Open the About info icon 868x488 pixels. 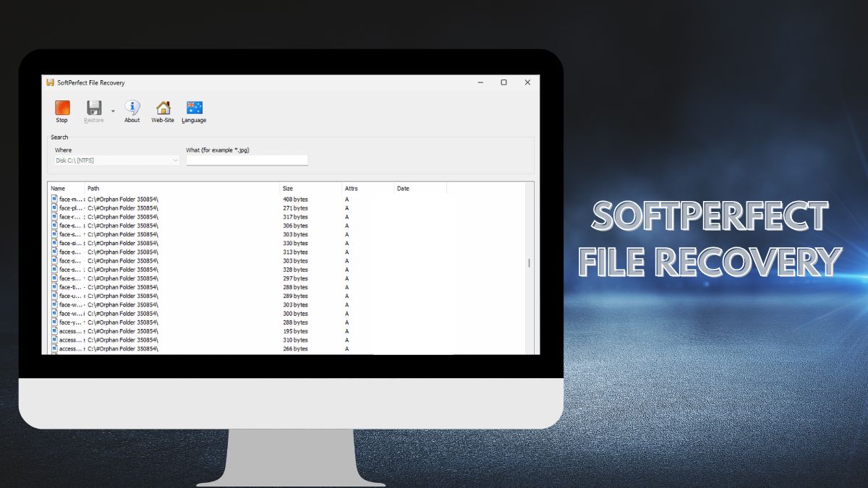tap(132, 108)
